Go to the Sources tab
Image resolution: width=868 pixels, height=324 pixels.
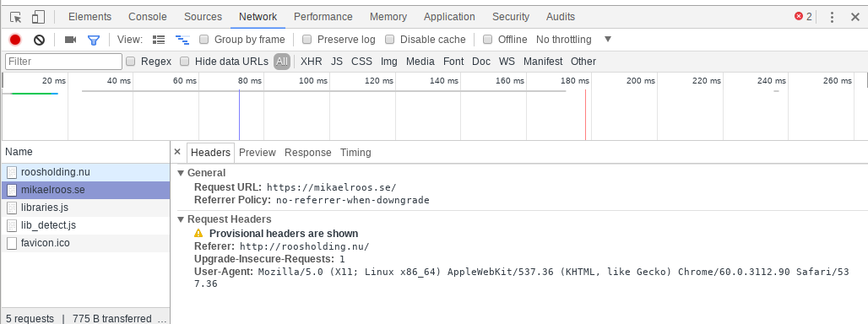click(x=203, y=17)
